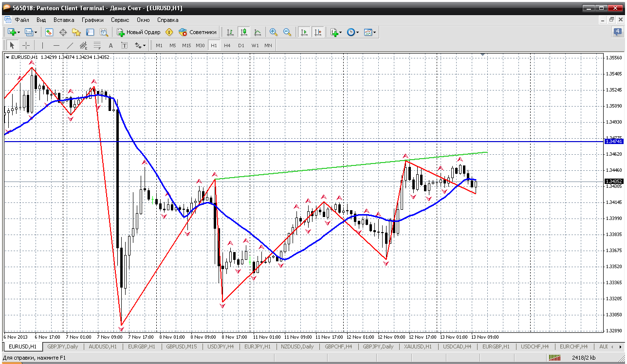Select the text tool (A)
627x364 pixels.
click(111, 45)
